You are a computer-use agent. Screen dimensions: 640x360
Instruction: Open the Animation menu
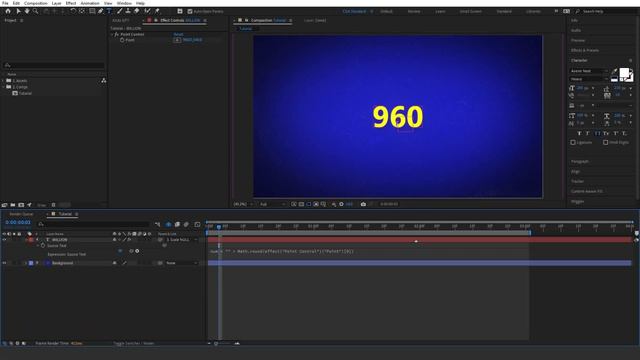tap(90, 3)
